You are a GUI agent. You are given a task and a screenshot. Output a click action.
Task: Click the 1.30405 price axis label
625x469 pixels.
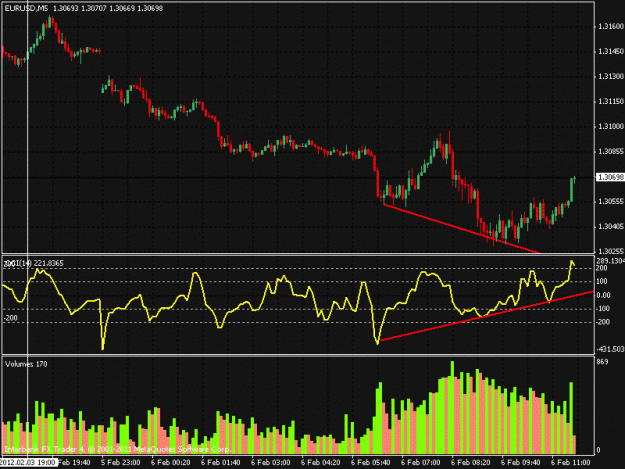(x=610, y=226)
